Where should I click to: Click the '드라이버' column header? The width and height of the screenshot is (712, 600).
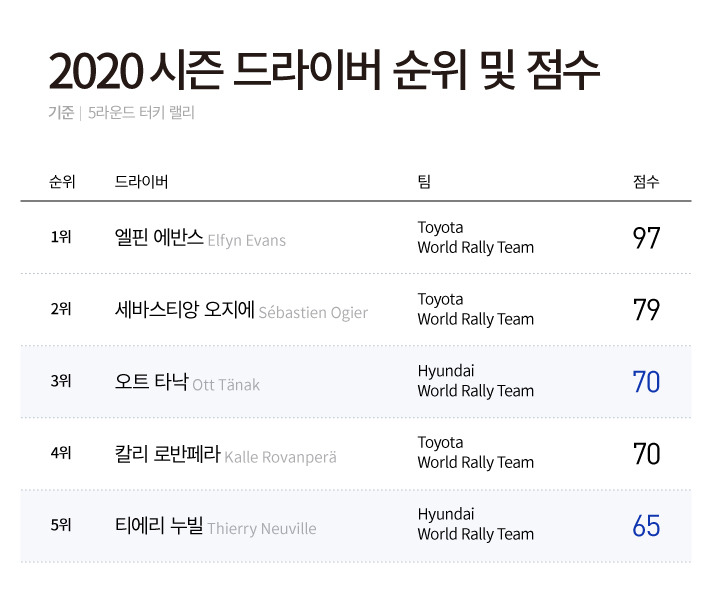141,182
